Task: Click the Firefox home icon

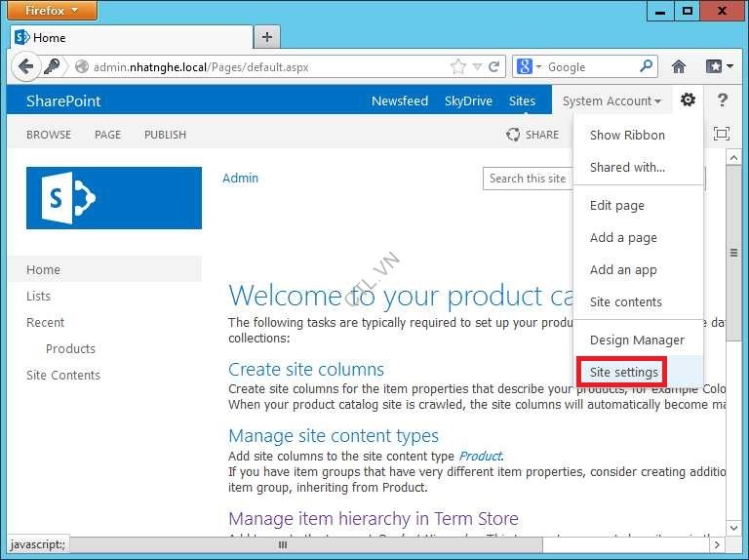Action: (x=679, y=67)
